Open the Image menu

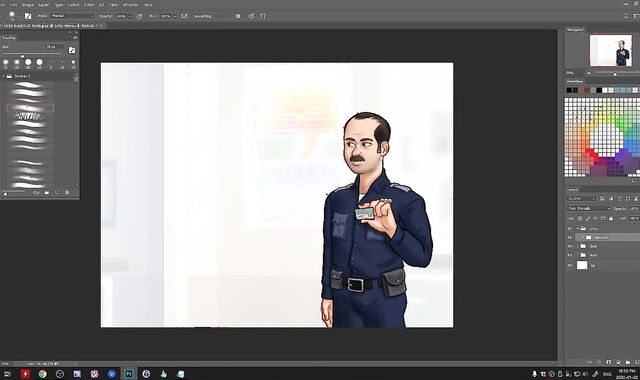click(28, 5)
